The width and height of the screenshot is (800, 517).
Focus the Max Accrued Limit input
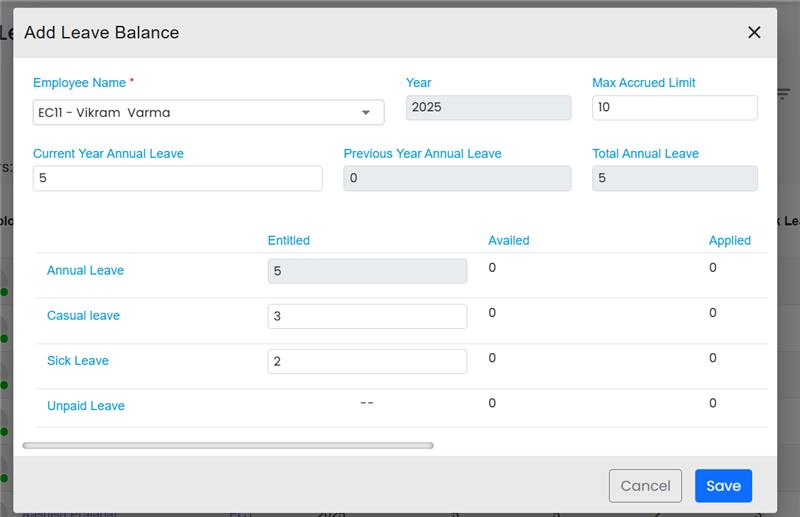tap(674, 108)
